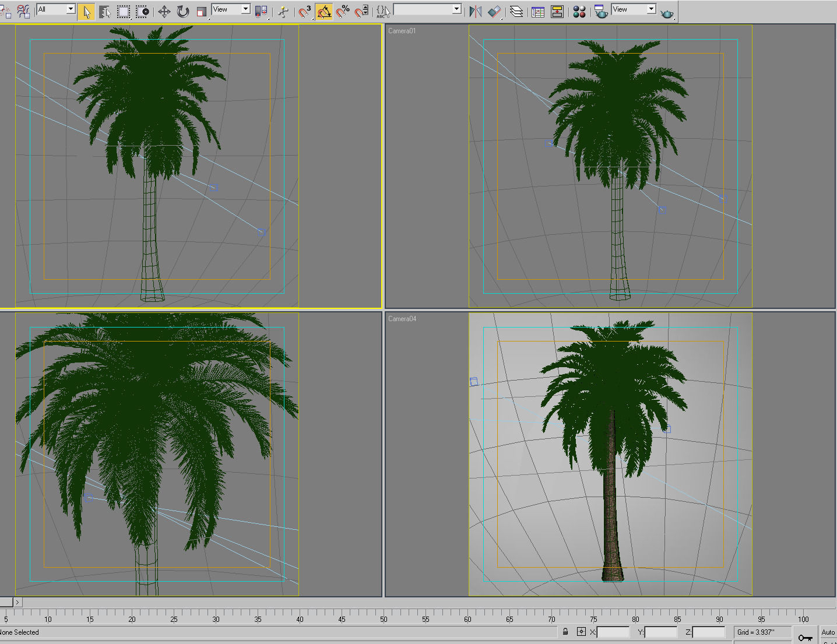Open the Render Scene dialog teapot

coord(601,12)
